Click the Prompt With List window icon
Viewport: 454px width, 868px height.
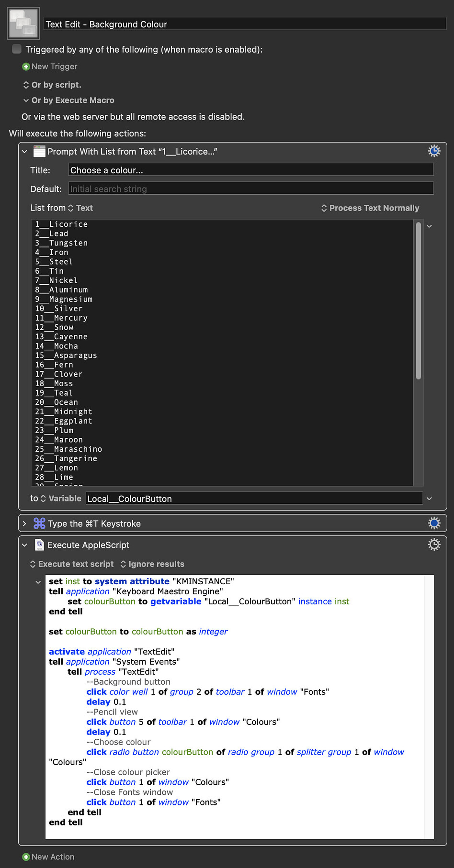(39, 152)
